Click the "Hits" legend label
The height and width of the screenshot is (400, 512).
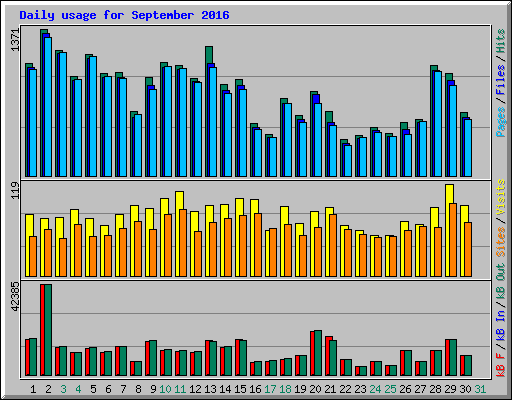pyautogui.click(x=500, y=41)
